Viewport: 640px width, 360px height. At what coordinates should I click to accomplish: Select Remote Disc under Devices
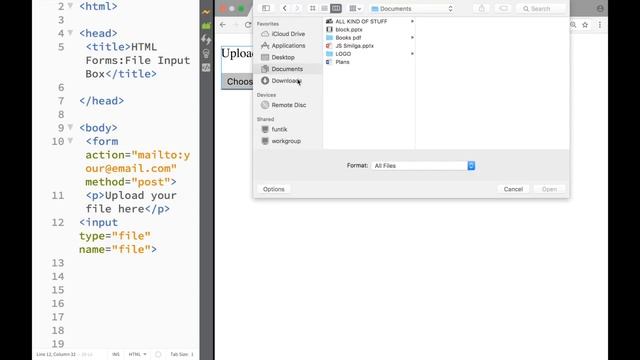[288, 105]
